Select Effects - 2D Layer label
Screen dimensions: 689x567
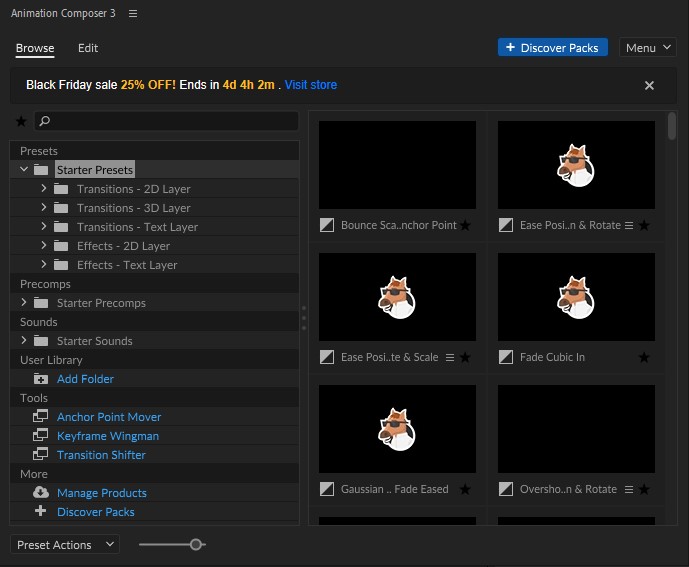click(x=123, y=246)
